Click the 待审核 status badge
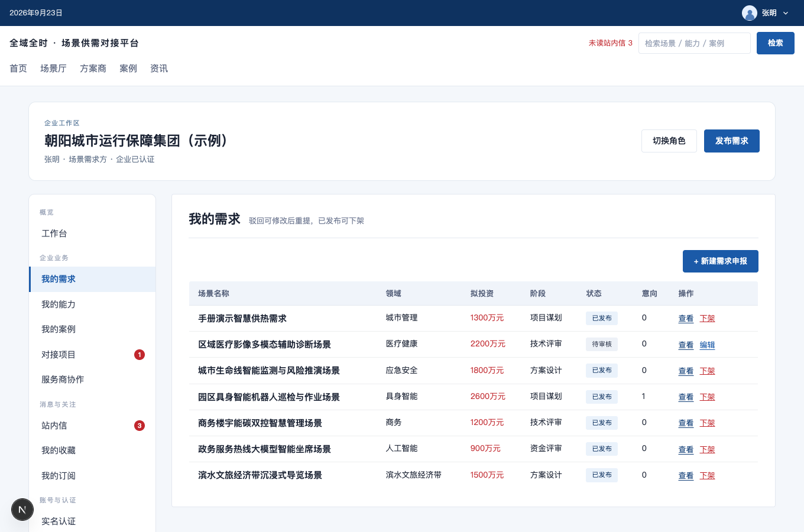Viewport: 804px width, 532px height. coord(602,344)
